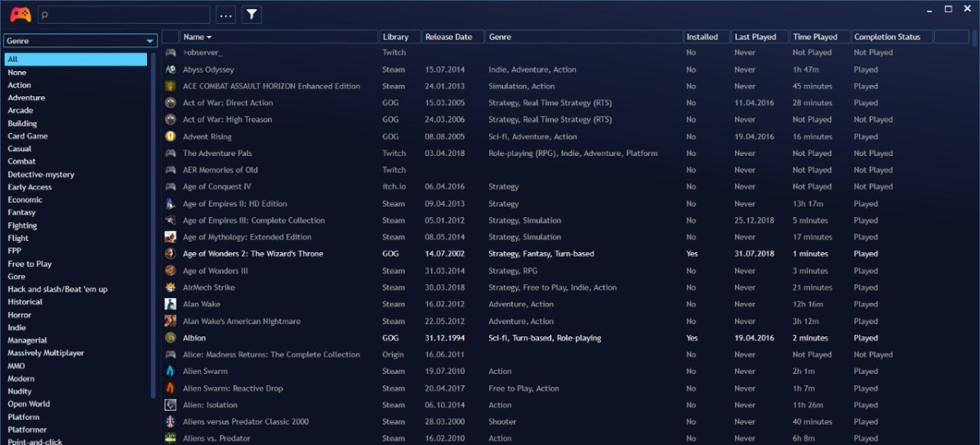Select the Adventure genre filter
The height and width of the screenshot is (445, 980).
(26, 98)
